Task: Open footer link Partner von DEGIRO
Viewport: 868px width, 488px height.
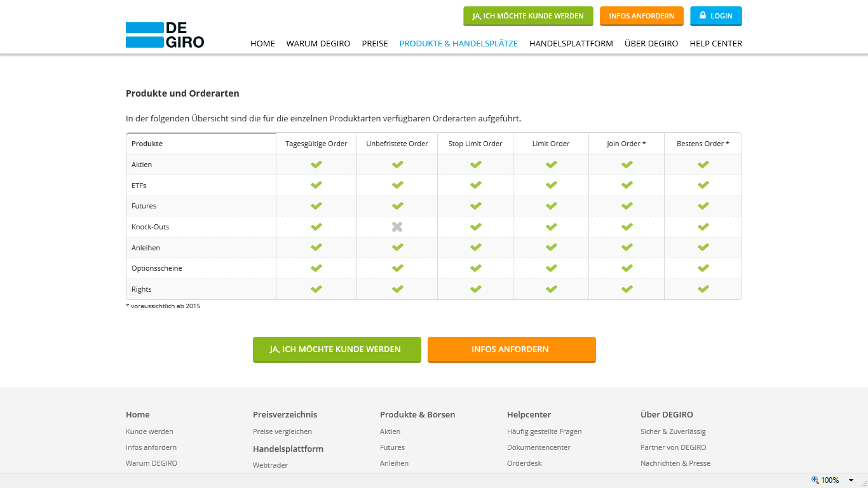Action: [674, 447]
